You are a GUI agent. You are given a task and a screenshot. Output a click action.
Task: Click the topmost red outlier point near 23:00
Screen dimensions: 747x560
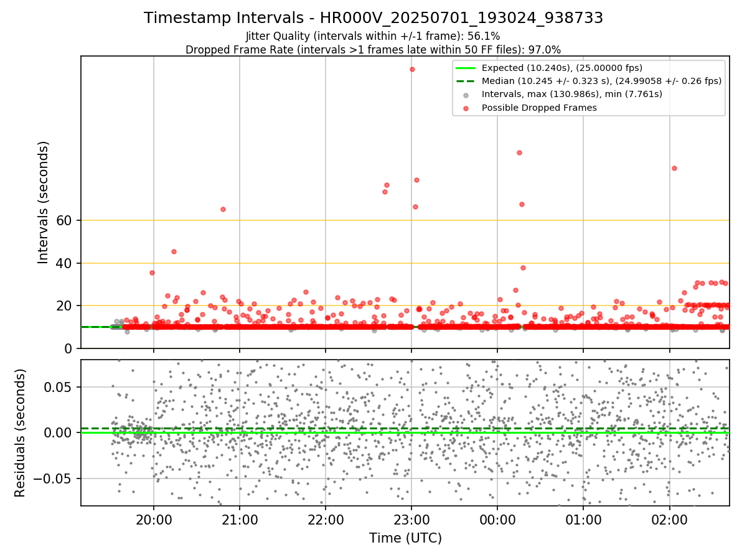click(412, 69)
